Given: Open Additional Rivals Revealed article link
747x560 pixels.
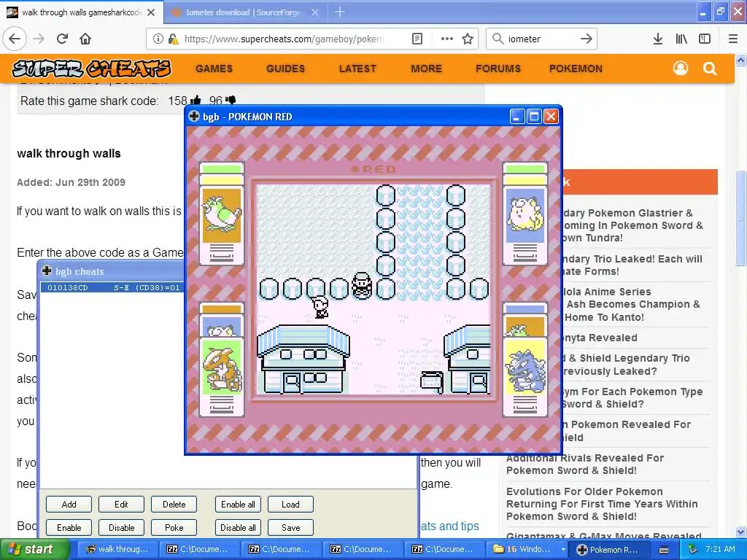Looking at the screenshot, I should click(x=584, y=464).
